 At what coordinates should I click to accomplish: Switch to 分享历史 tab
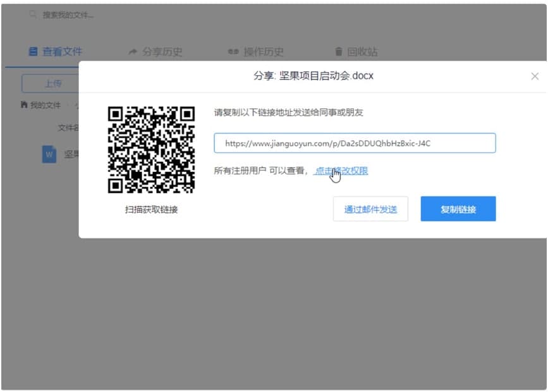click(x=155, y=52)
